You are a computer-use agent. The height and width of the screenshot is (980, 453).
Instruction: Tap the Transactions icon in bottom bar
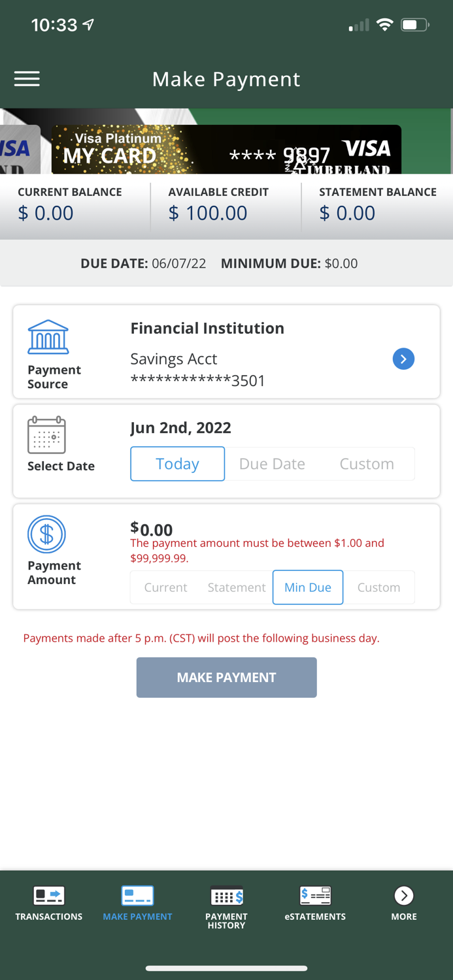(49, 896)
